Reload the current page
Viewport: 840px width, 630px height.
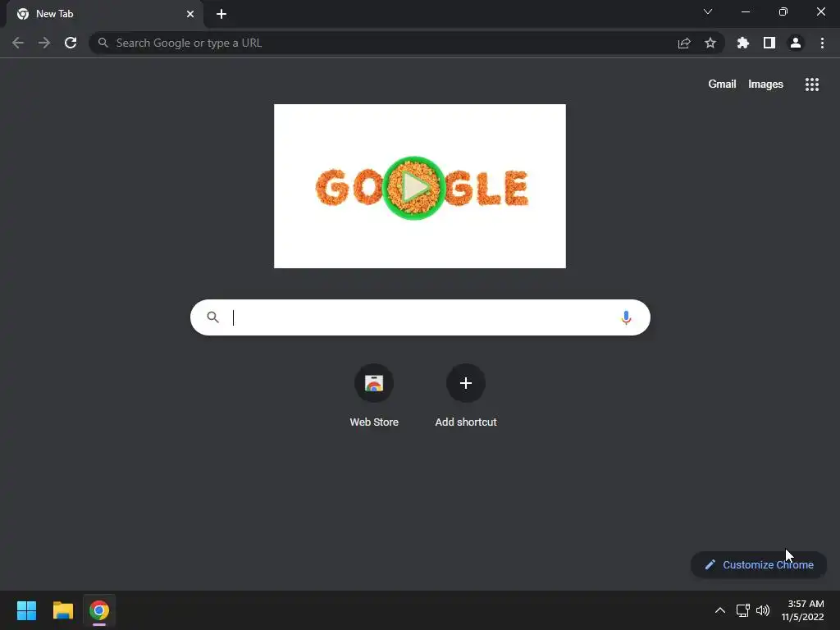(x=71, y=43)
